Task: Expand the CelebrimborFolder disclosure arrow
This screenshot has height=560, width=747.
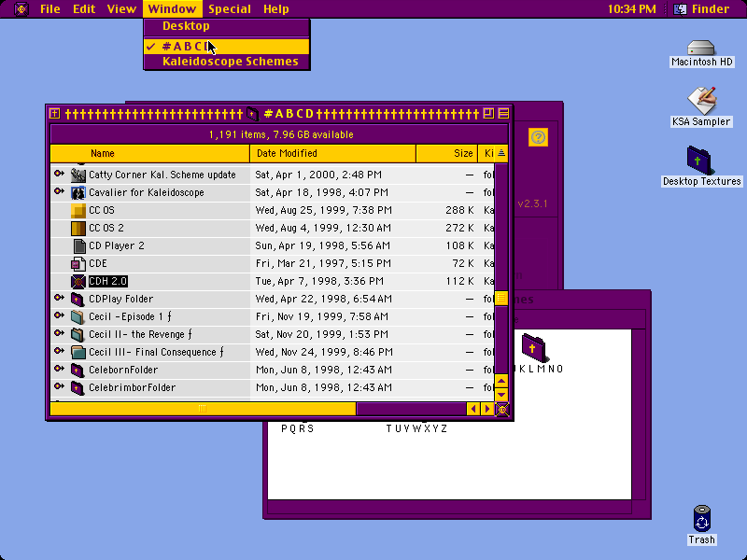Action: pyautogui.click(x=59, y=386)
